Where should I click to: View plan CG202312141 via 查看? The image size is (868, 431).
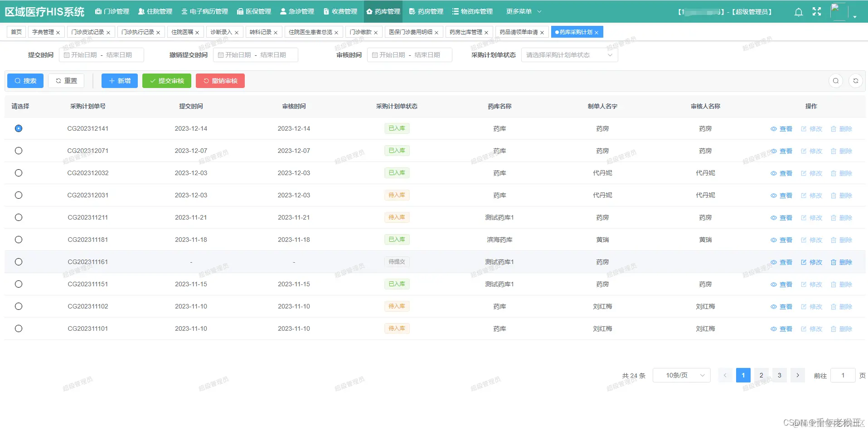[x=781, y=129]
